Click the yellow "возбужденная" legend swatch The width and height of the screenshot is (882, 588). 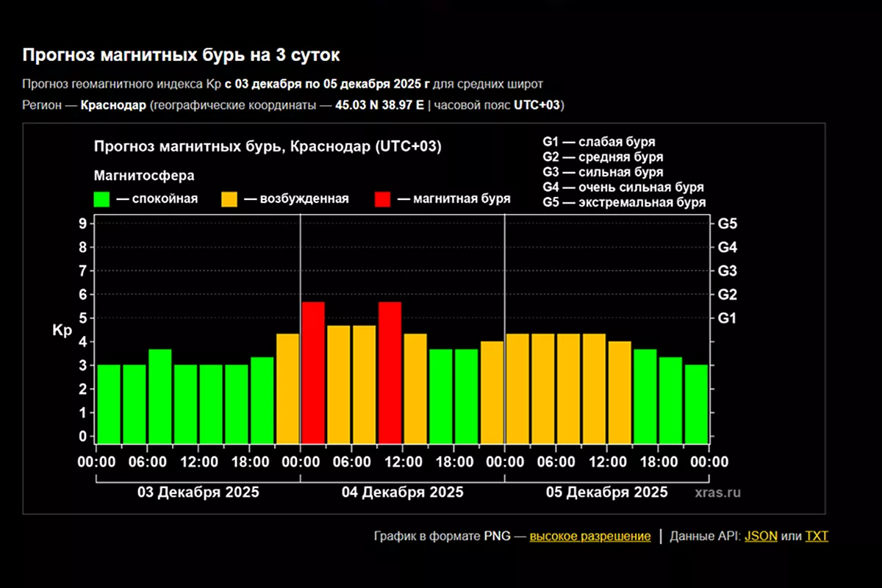pos(229,199)
